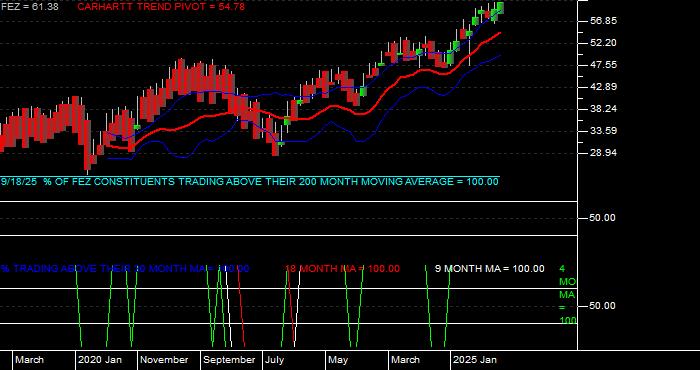Click the November timeline marker
Viewport: 700px width, 370px height.
164,360
